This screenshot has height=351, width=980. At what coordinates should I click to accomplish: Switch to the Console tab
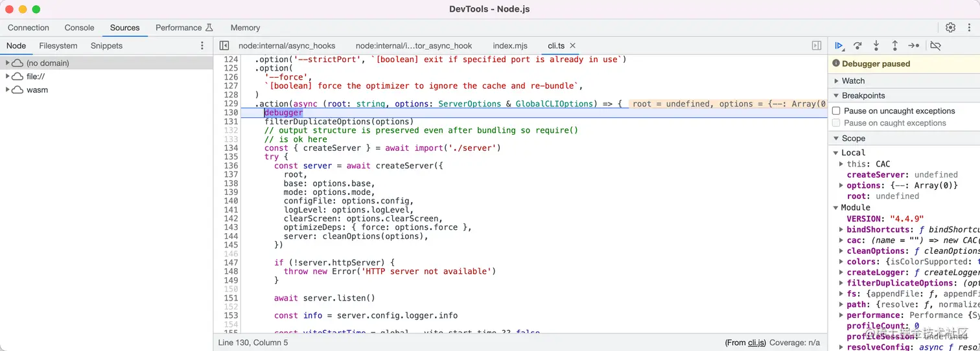[80, 28]
